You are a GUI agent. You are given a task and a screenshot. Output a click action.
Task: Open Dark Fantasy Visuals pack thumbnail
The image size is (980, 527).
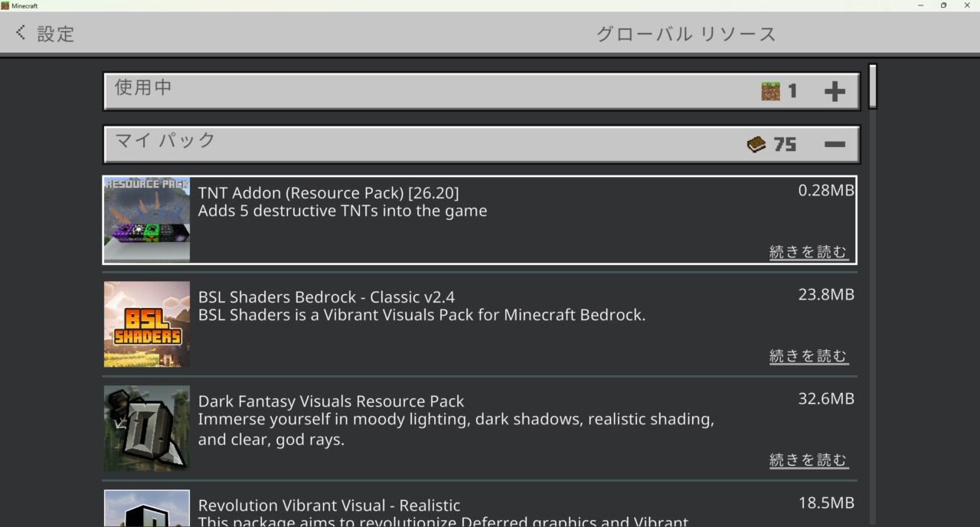click(x=147, y=428)
